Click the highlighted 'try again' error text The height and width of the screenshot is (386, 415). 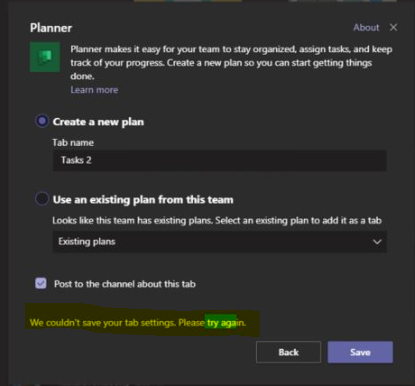click(x=223, y=323)
